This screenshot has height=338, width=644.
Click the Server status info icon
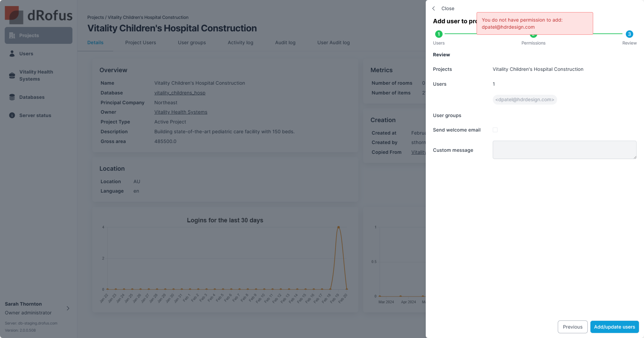12,115
